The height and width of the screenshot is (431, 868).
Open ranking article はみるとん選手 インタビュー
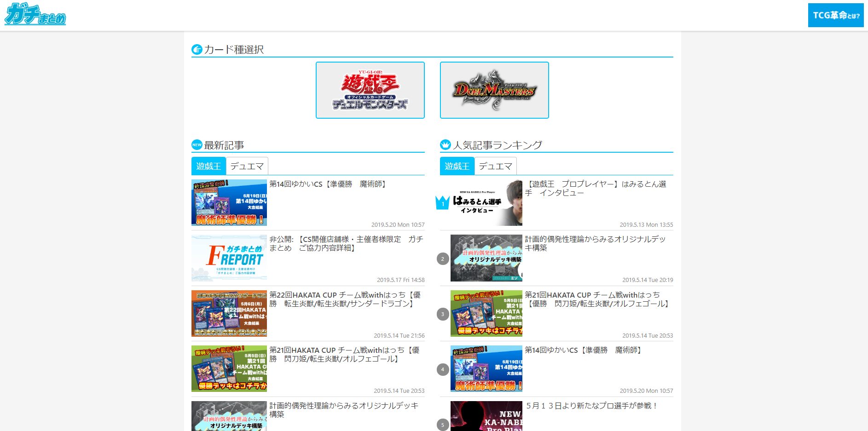(596, 188)
